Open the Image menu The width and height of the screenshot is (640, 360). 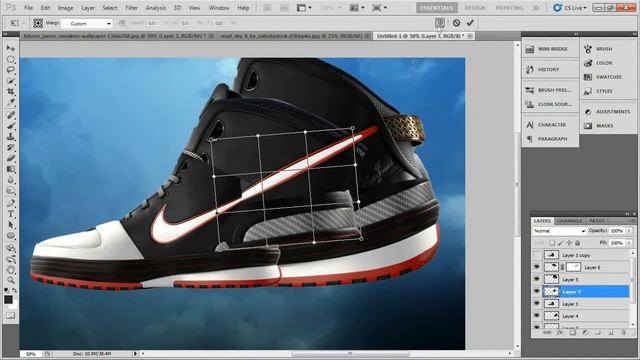coord(65,8)
